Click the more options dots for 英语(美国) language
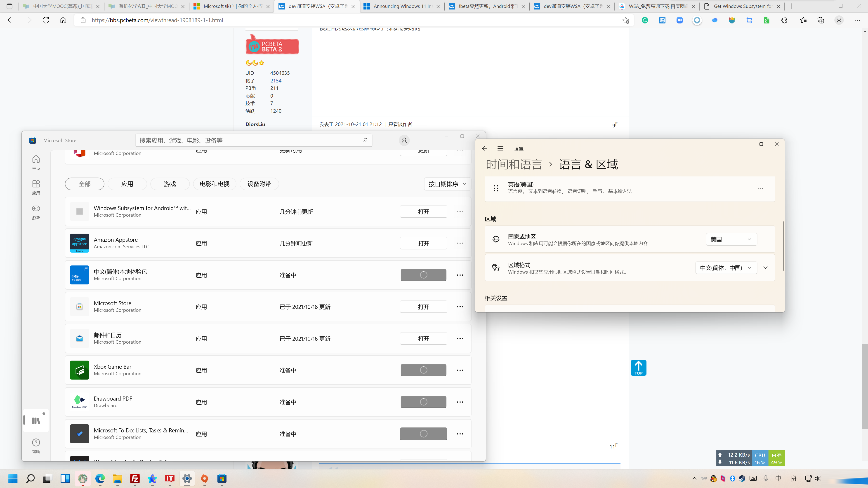Screen dimensions: 868x488 (761, 188)
